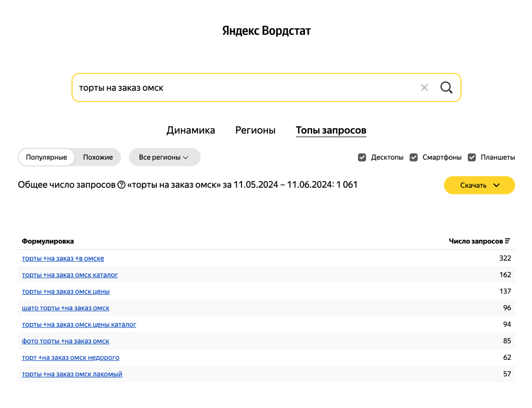Click the request count 96
532x408 pixels.
click(x=507, y=308)
